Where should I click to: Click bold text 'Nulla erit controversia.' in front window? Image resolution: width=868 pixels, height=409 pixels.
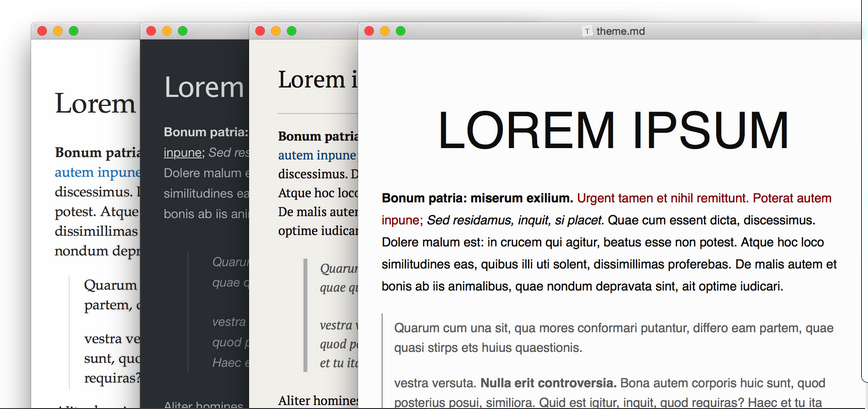point(549,383)
